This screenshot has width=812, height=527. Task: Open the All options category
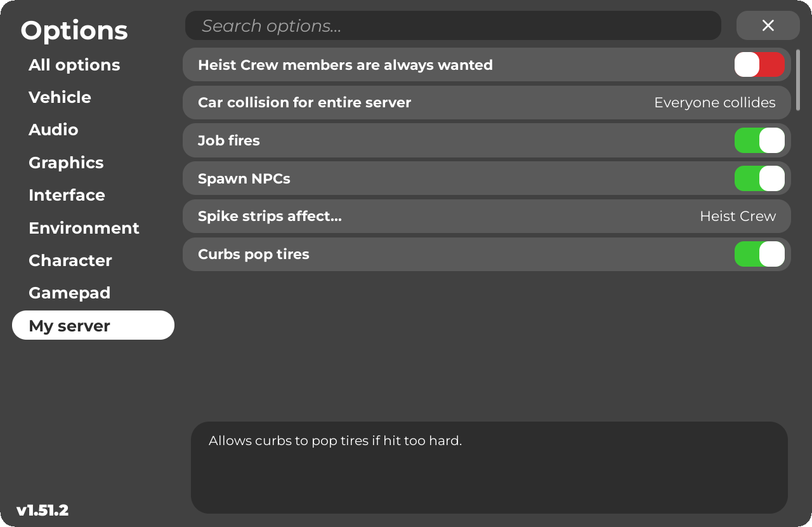[74, 65]
